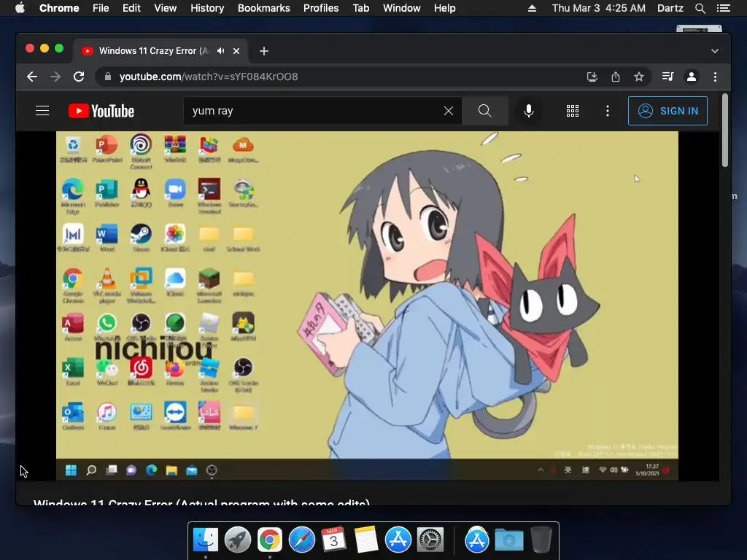Image resolution: width=747 pixels, height=560 pixels.
Task: Open YouTube settings three-dot menu
Action: click(608, 111)
